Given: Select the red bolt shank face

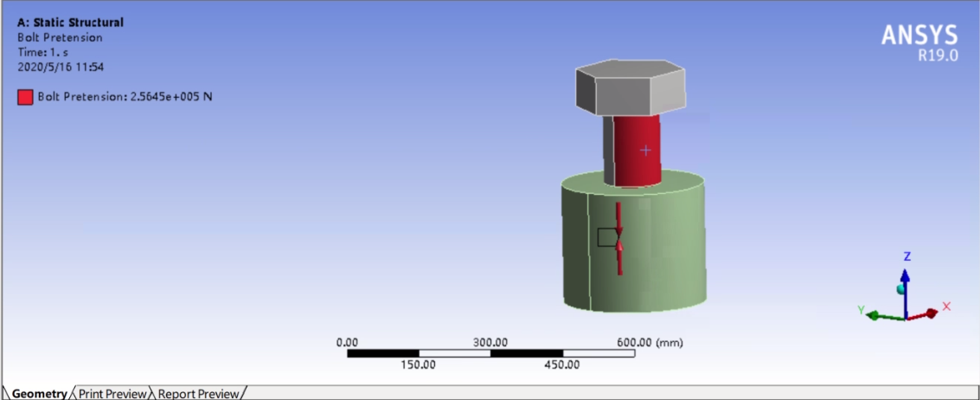Looking at the screenshot, I should 637,151.
